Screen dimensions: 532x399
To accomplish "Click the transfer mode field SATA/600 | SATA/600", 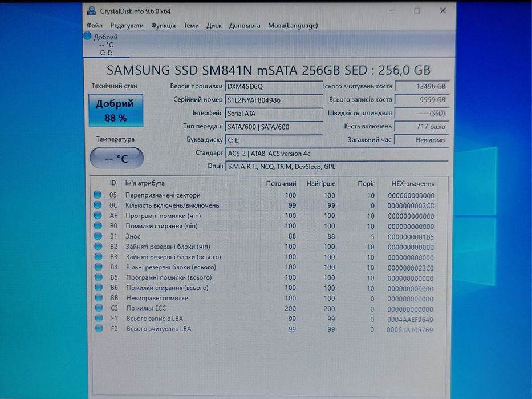I will (x=274, y=127).
